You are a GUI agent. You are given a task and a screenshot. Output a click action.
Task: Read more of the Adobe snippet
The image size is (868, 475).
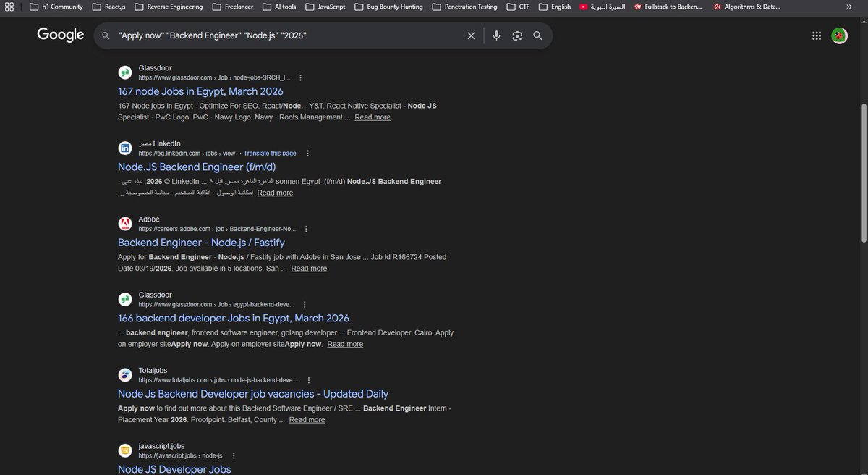pos(309,269)
